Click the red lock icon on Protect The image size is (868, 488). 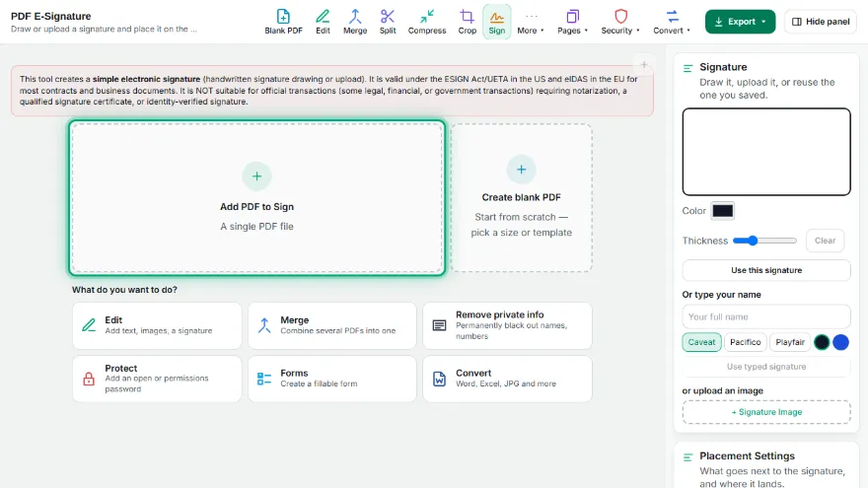tap(89, 379)
